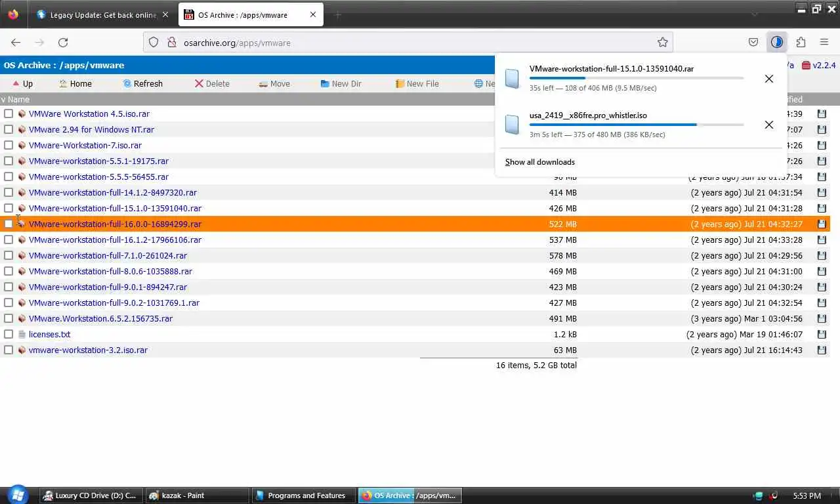Click Home in file manager toolbar

click(x=75, y=83)
